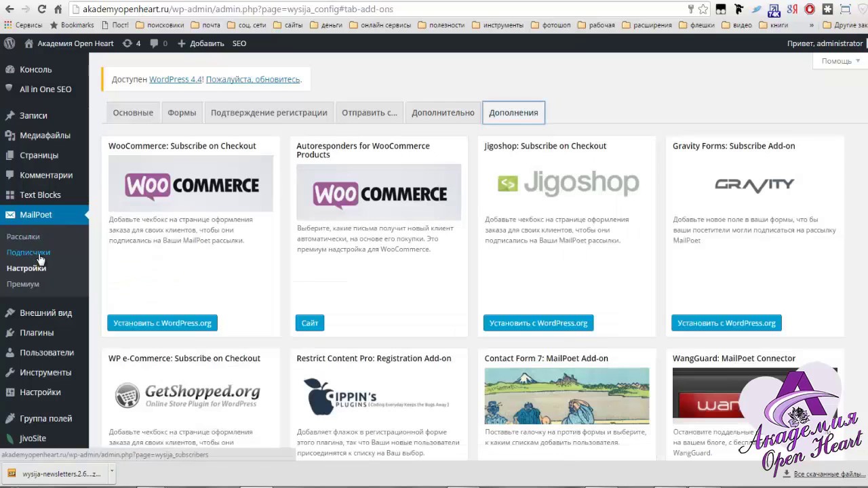Install Gravity Forms add-on from WordPress.org
Viewport: 868px width, 488px height.
click(x=726, y=323)
